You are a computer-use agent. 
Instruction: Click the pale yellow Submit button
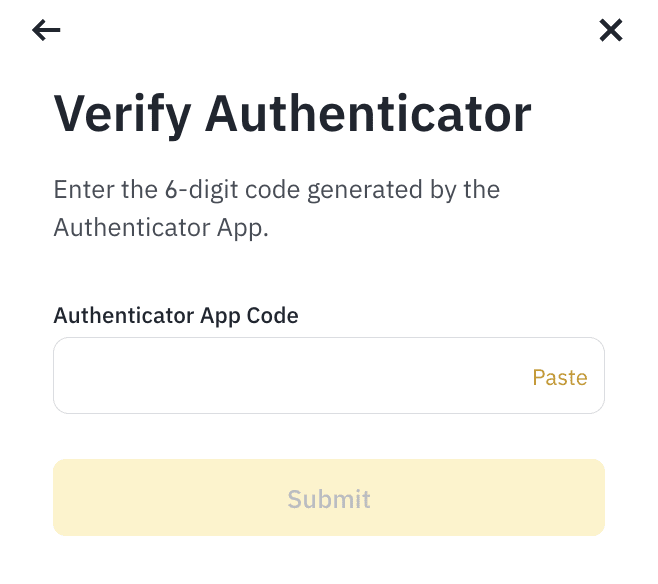(x=329, y=498)
